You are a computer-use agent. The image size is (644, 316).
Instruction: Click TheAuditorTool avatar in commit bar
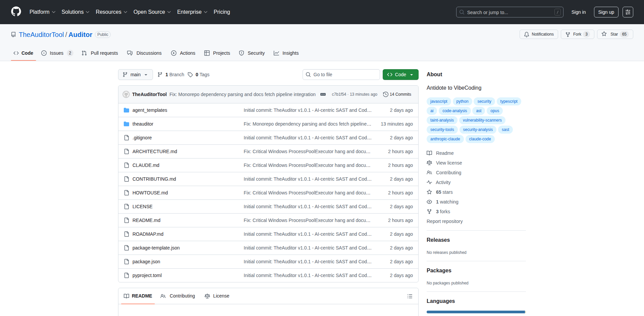click(x=126, y=94)
